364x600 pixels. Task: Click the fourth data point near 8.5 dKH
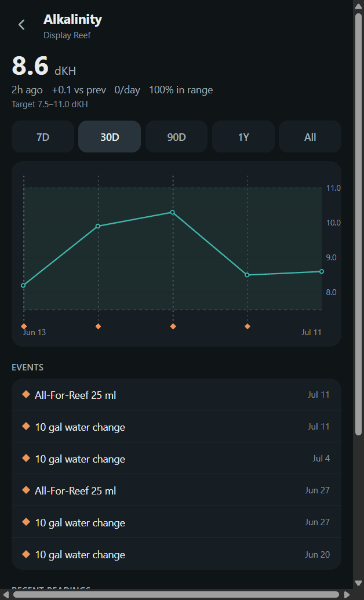(247, 275)
